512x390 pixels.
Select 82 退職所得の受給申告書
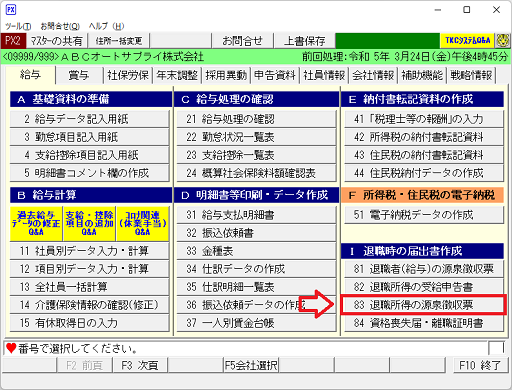point(424,287)
